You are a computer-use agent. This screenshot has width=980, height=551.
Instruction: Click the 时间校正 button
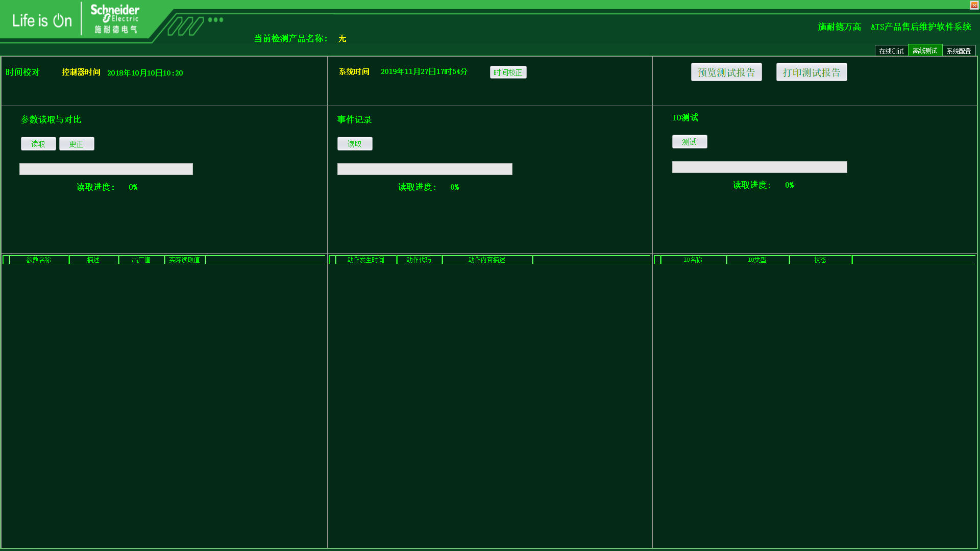(508, 72)
